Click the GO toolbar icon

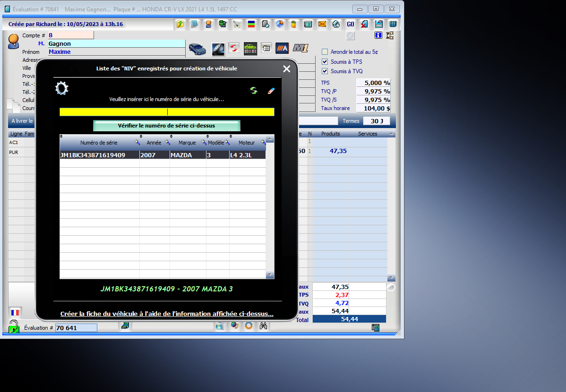tap(350, 24)
